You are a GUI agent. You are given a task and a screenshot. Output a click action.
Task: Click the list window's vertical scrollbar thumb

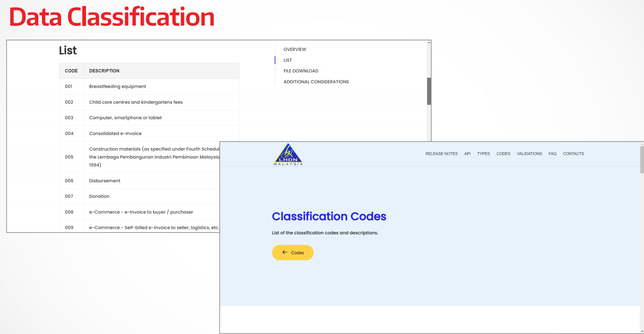pyautogui.click(x=429, y=91)
